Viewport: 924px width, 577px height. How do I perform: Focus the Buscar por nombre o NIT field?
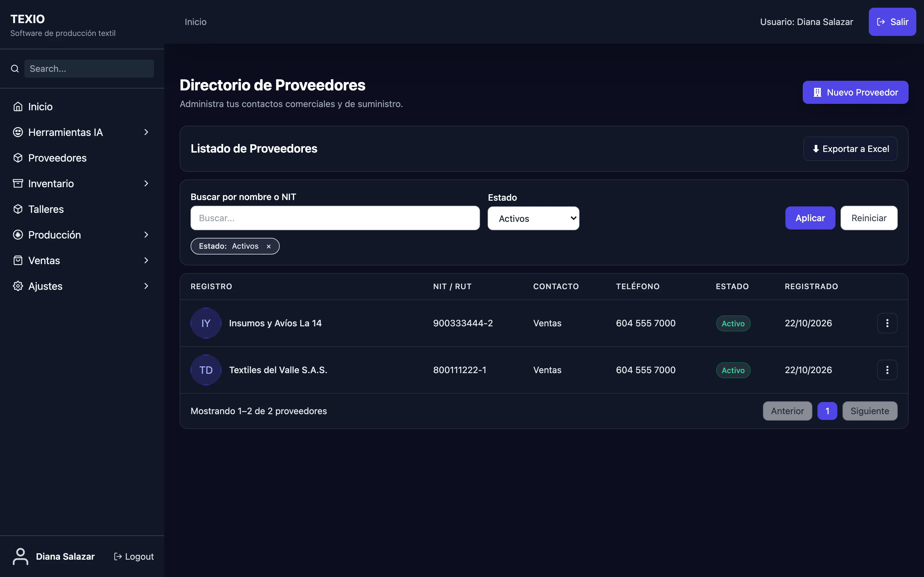click(335, 218)
